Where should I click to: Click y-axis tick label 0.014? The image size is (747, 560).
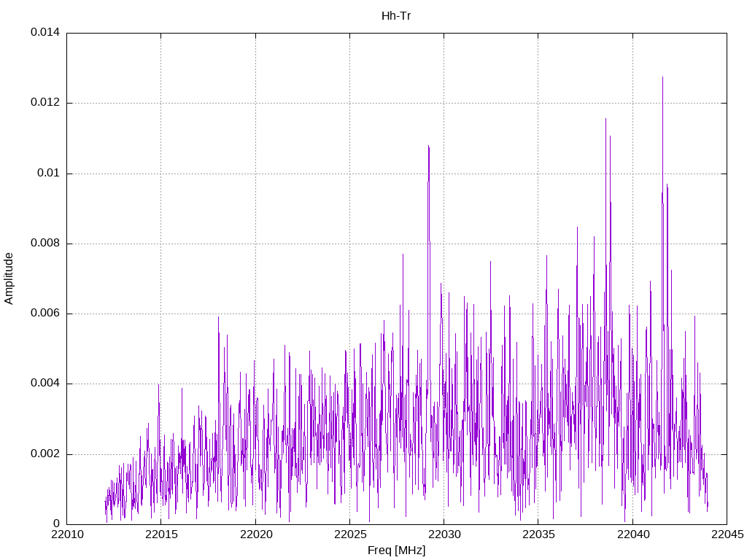tap(45, 32)
